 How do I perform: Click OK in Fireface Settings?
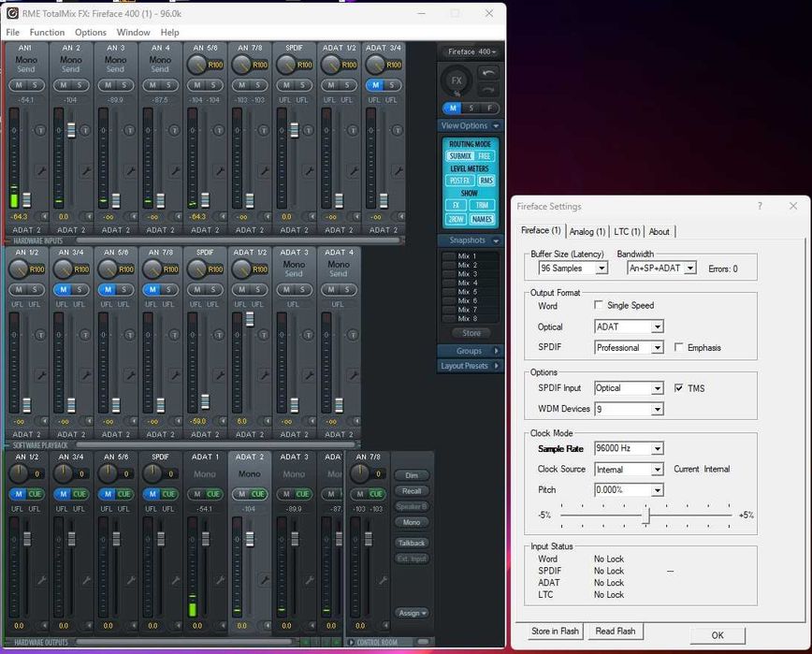pyautogui.click(x=718, y=635)
